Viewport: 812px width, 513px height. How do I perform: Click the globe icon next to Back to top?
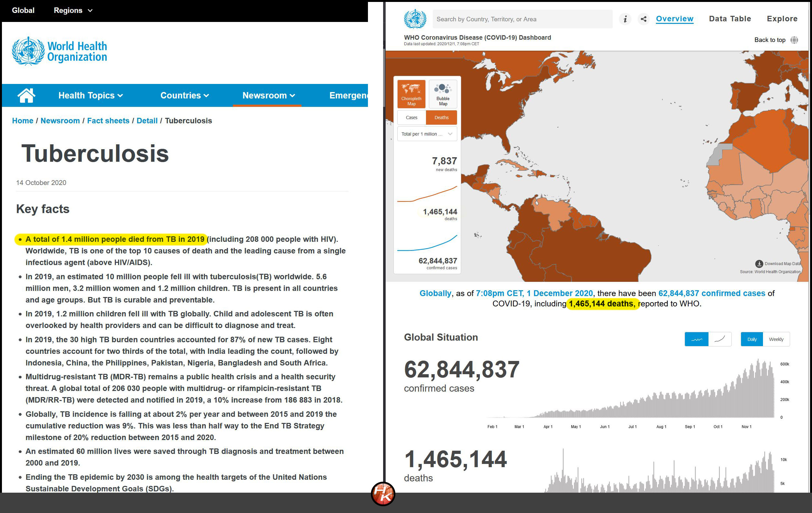pos(794,40)
